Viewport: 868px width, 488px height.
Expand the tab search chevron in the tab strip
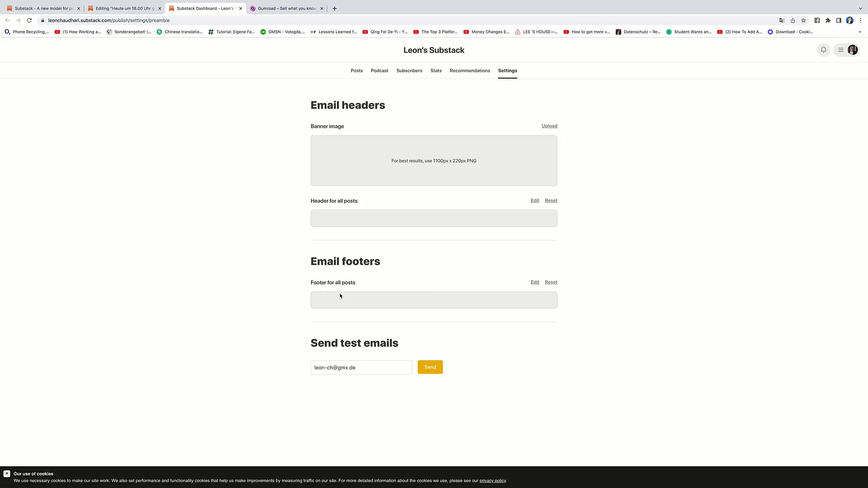(x=860, y=8)
